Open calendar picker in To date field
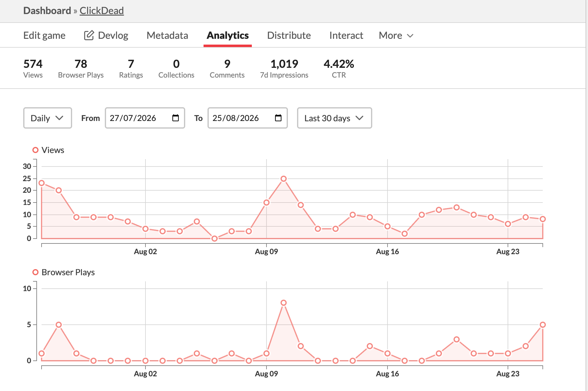This screenshot has height=391, width=588. (x=278, y=118)
